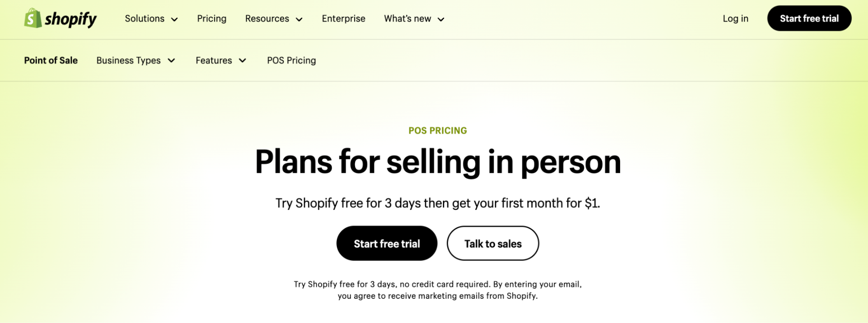Select Point of Sale in the sub-navigation

(51, 60)
